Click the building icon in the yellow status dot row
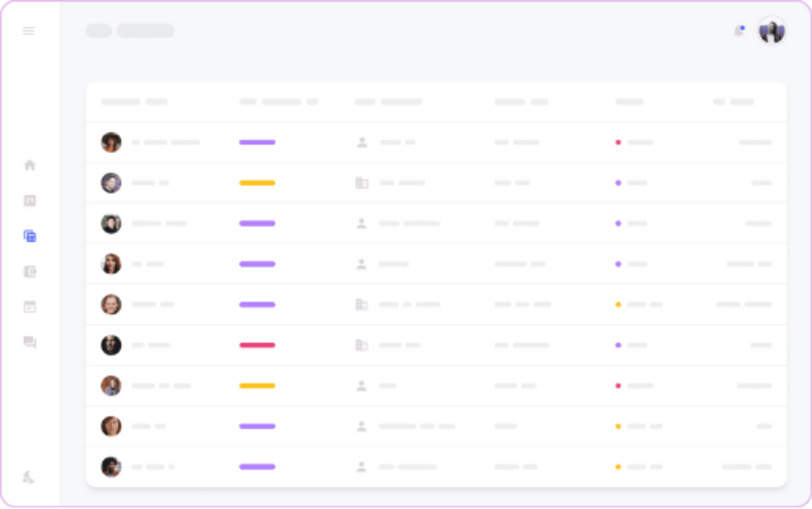The height and width of the screenshot is (509, 812). 361,304
